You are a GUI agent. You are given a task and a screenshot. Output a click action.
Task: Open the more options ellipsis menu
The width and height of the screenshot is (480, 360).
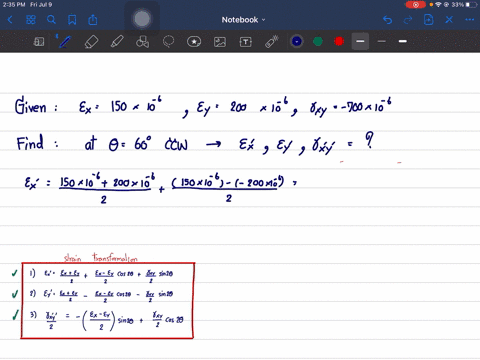(x=470, y=20)
